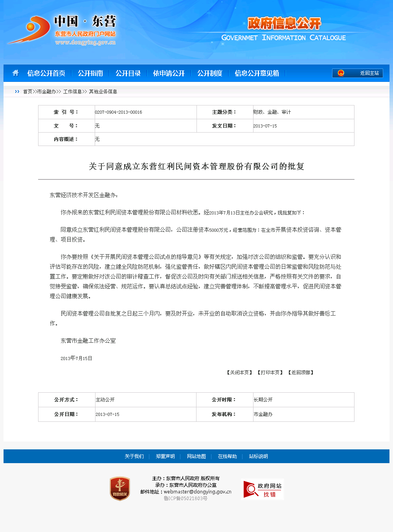Screen dimensions: 393x532
Task: Click the national emblem icon beside 返回主站
Action: 341,73
